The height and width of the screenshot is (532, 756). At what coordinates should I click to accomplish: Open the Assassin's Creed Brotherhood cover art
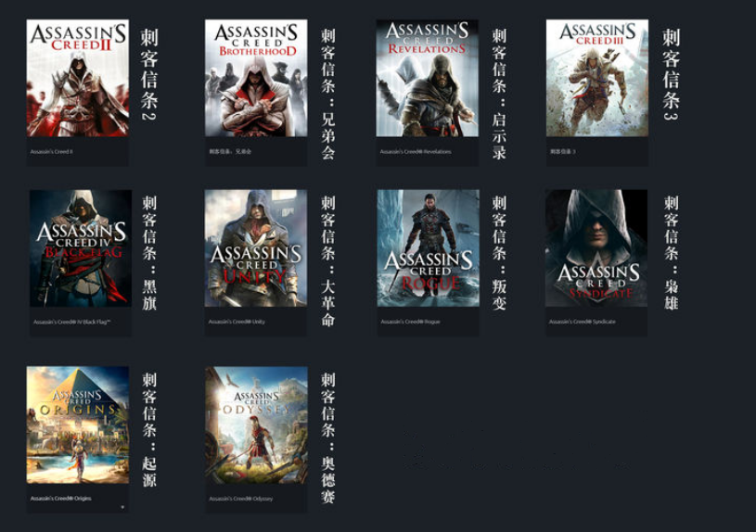pos(256,78)
